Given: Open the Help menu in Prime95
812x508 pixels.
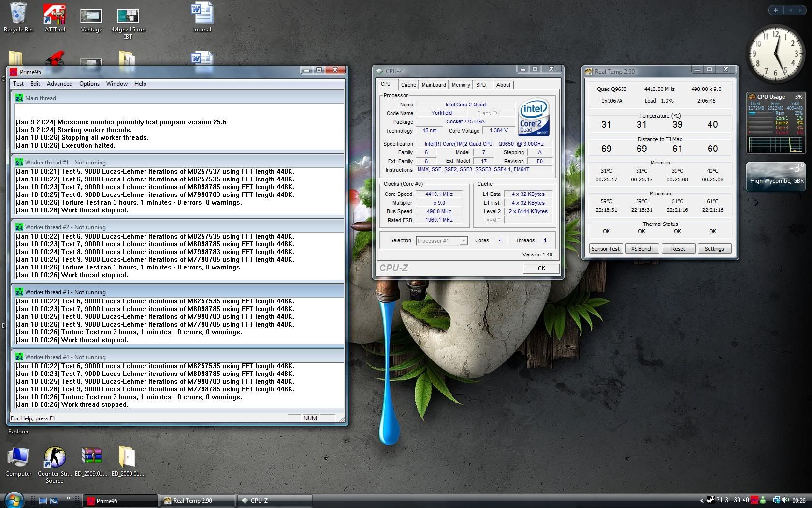Looking at the screenshot, I should 140,84.
